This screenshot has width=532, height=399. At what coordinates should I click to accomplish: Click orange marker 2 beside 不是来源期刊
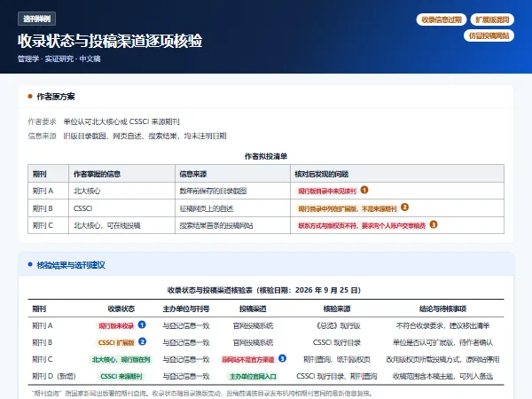coord(404,207)
